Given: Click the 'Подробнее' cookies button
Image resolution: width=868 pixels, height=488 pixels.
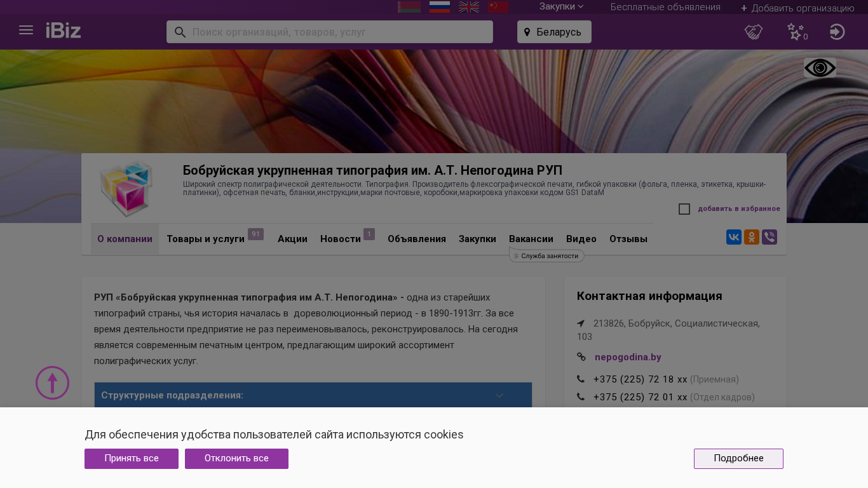Looking at the screenshot, I should [738, 459].
